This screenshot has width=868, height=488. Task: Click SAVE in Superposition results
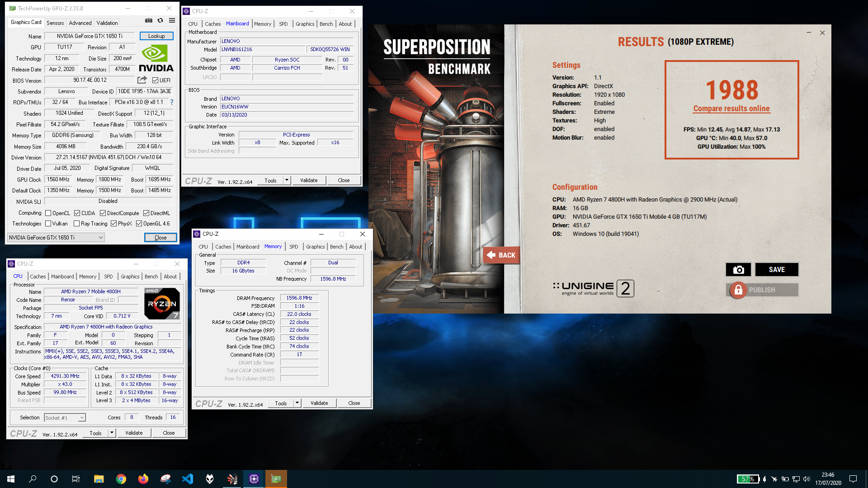tap(777, 269)
